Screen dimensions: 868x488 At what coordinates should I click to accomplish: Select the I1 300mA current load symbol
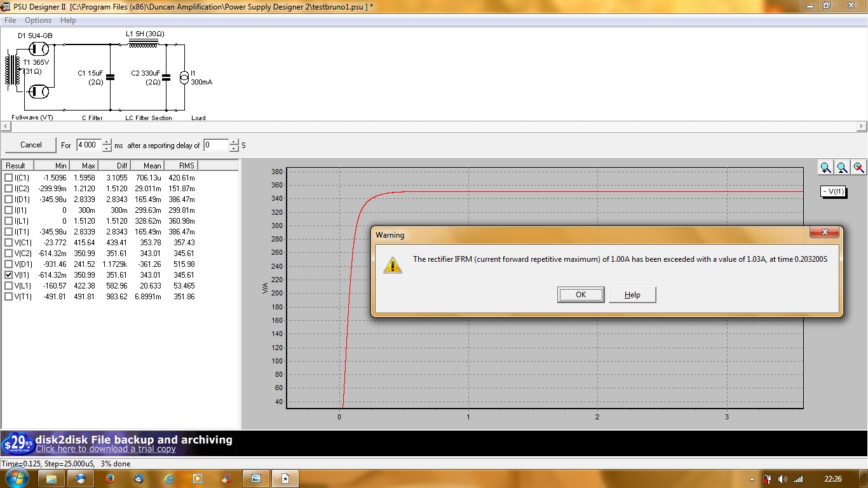[x=184, y=78]
